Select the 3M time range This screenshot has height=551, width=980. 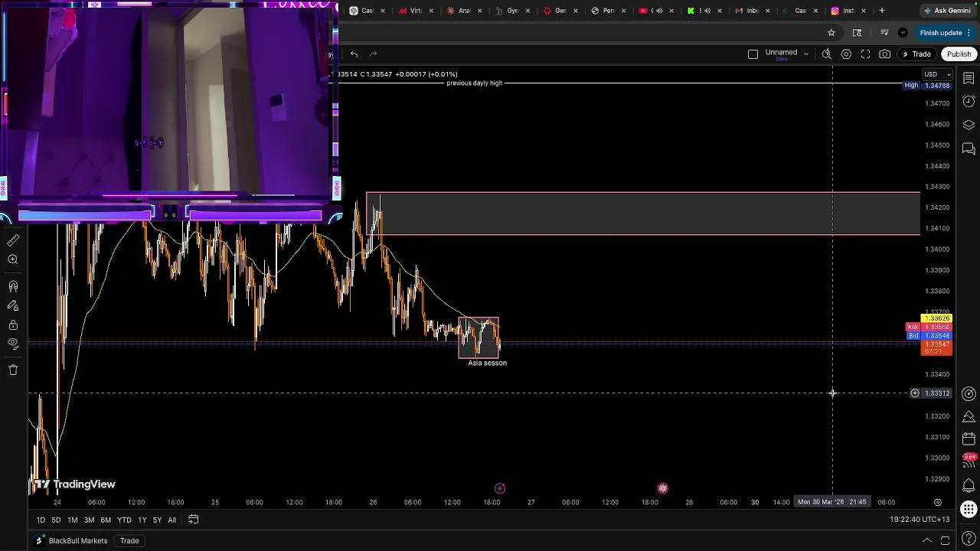pyautogui.click(x=89, y=520)
